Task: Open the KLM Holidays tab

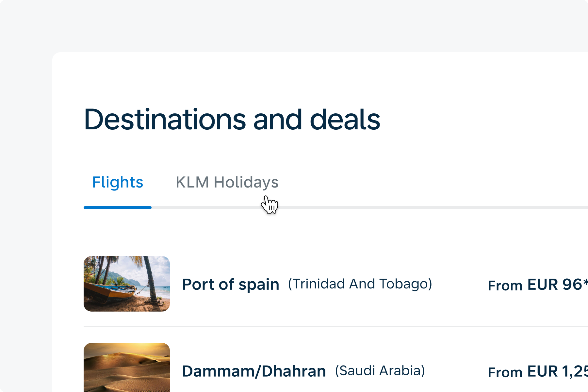Action: pos(227,182)
